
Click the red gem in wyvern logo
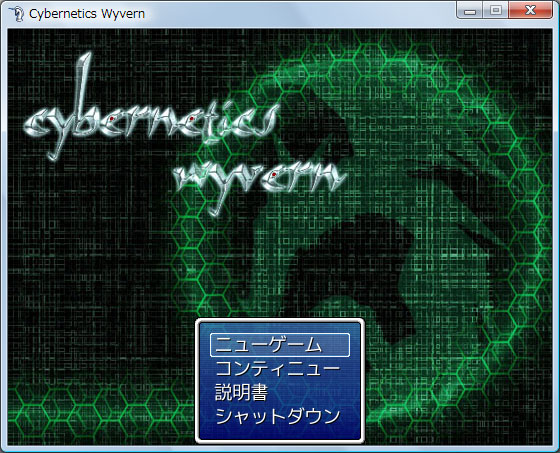click(x=274, y=174)
